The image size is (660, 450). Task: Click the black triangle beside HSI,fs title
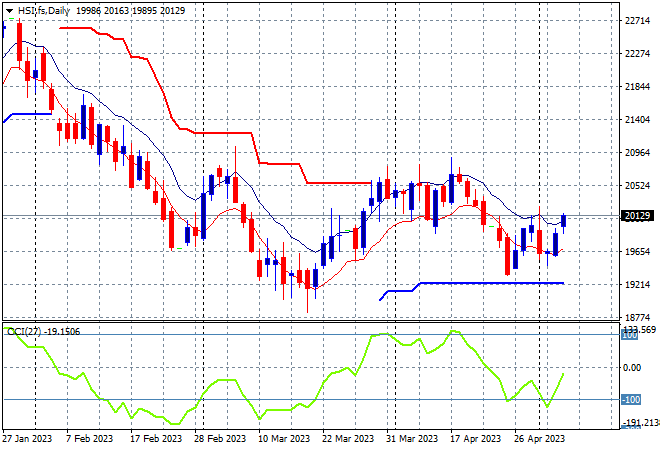[9, 11]
